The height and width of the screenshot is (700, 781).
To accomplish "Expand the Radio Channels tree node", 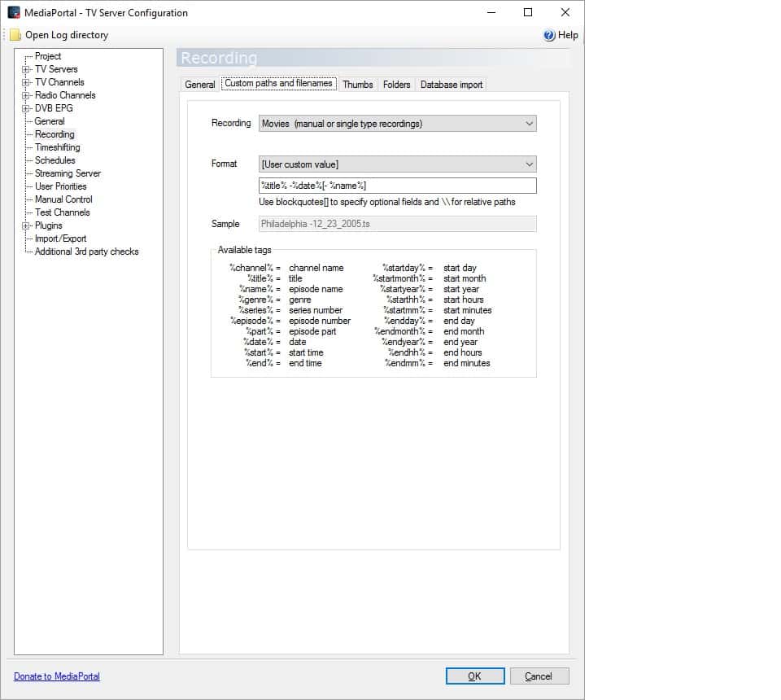I will click(26, 96).
